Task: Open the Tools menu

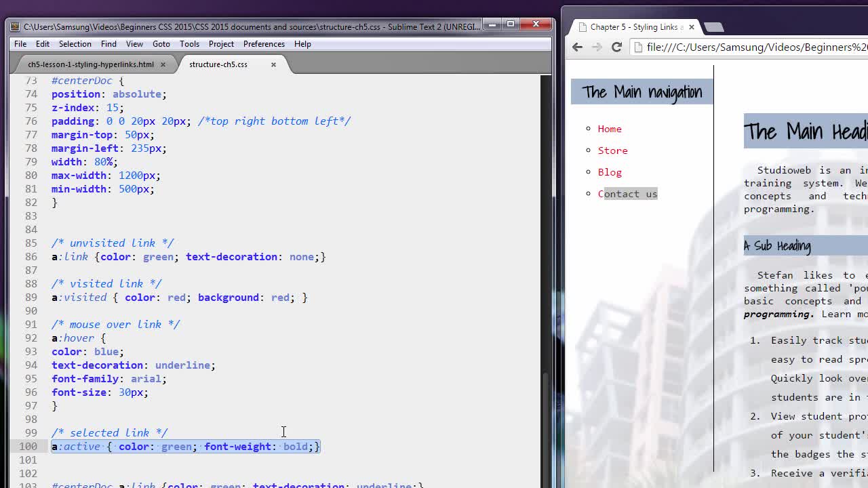Action: (189, 44)
